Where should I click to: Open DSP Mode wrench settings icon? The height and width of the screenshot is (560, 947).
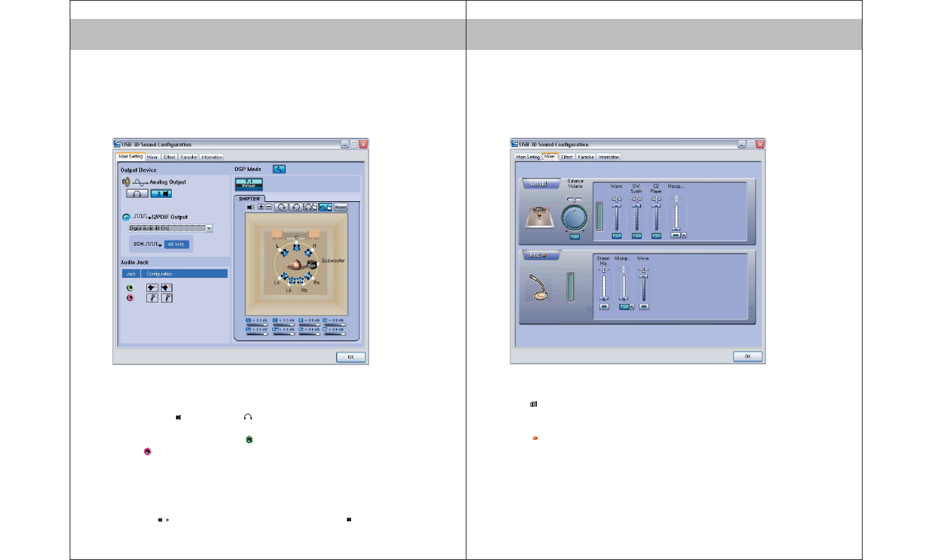click(279, 169)
